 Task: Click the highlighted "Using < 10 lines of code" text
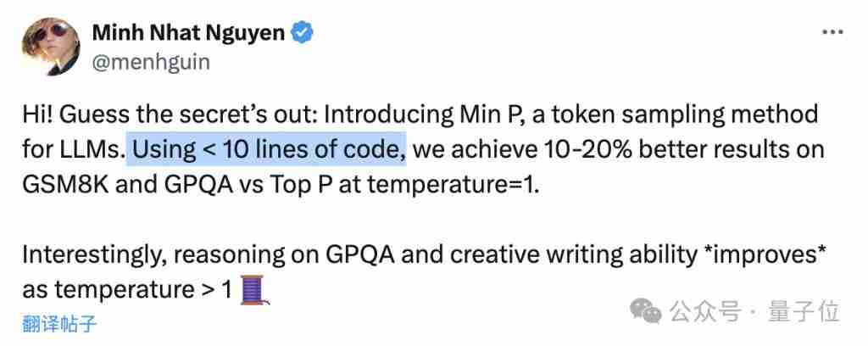[x=266, y=151]
